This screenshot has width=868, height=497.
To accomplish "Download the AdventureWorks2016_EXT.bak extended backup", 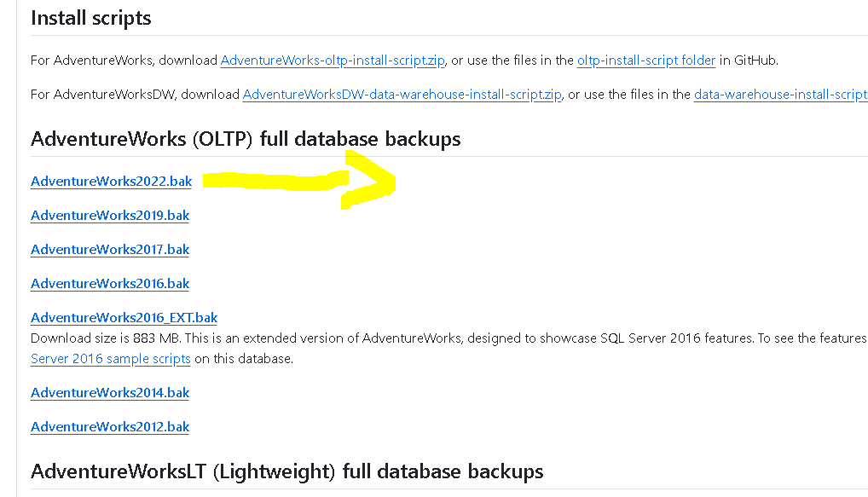I will coord(124,318).
